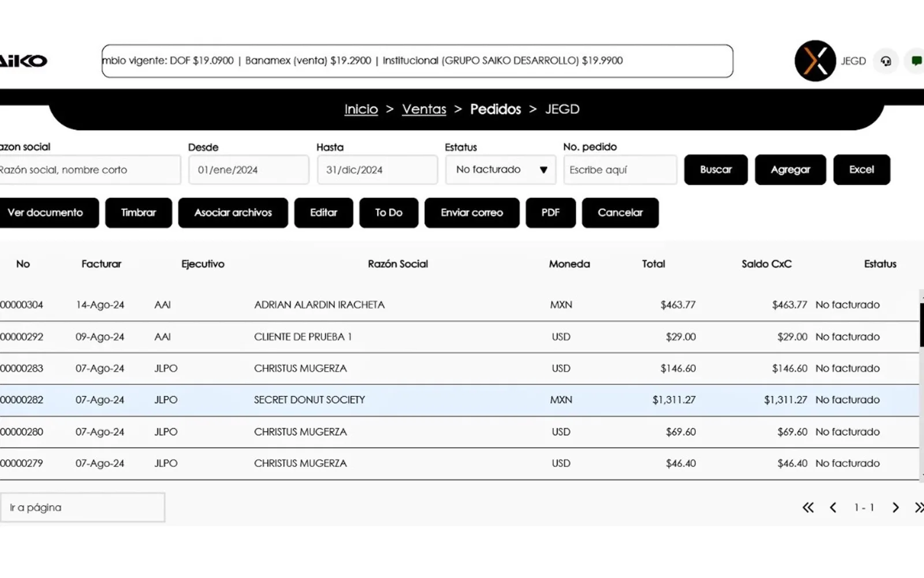Click the Pedidos breadcrumb item

[x=495, y=109]
